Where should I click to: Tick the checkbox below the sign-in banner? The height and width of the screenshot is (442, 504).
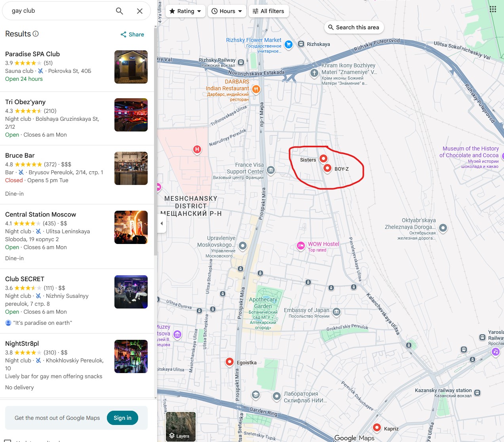tap(8, 440)
